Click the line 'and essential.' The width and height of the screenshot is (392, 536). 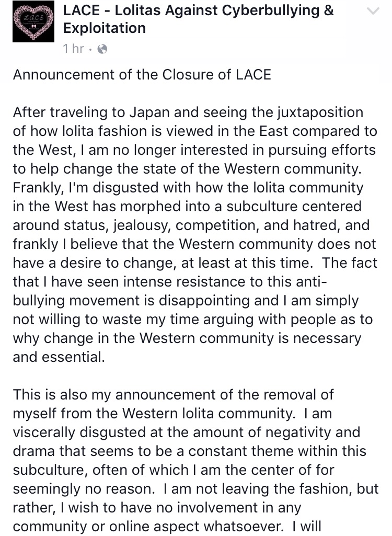tap(59, 357)
